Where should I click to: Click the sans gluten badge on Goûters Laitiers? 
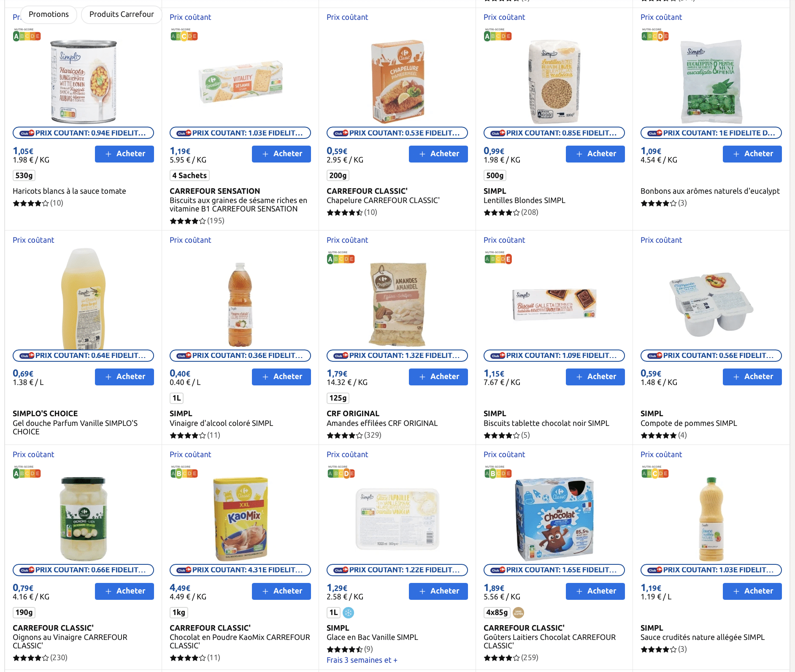click(518, 612)
